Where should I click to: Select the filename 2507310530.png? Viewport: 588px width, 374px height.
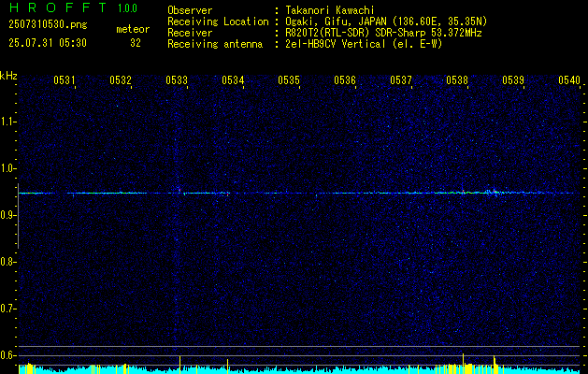coord(48,24)
